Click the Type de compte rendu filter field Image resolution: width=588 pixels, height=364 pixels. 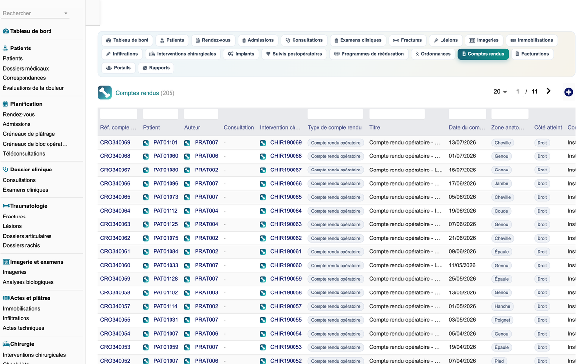pyautogui.click(x=335, y=114)
